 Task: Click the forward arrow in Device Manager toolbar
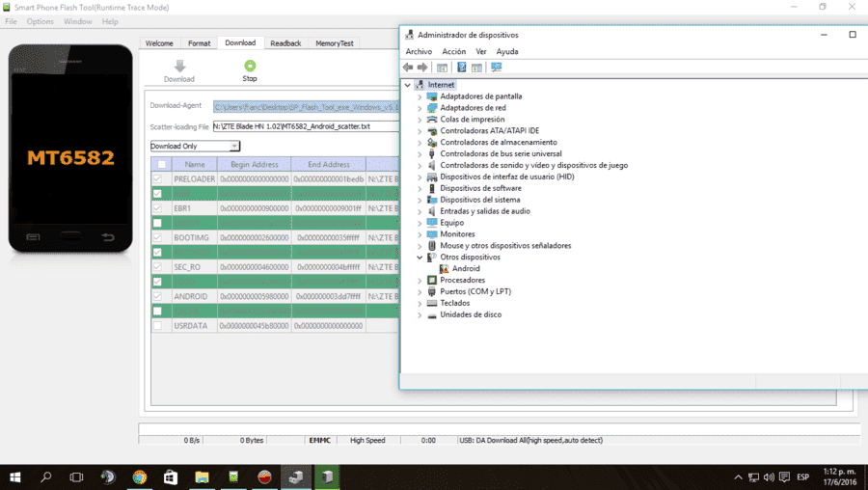[x=422, y=67]
